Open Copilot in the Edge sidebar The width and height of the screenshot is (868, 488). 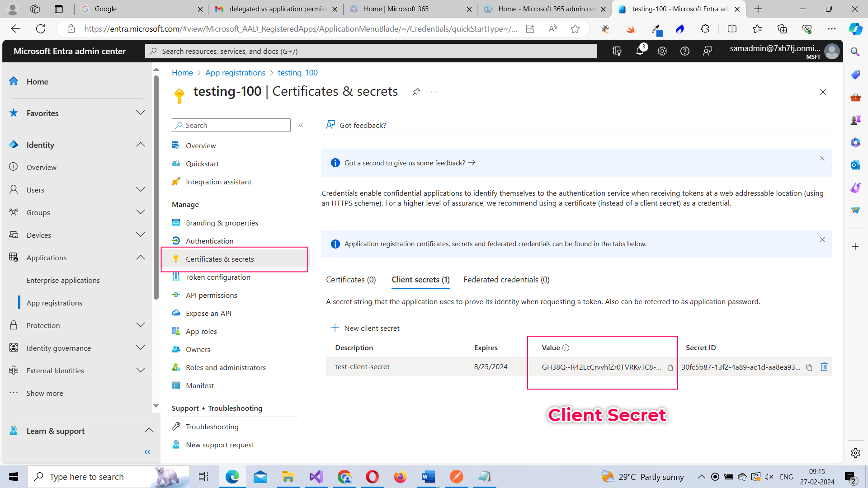click(x=855, y=28)
